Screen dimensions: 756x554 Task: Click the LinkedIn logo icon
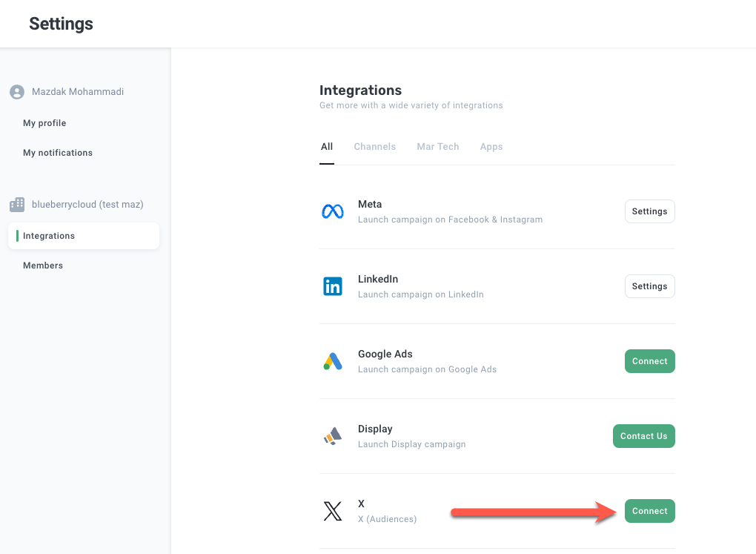point(333,286)
